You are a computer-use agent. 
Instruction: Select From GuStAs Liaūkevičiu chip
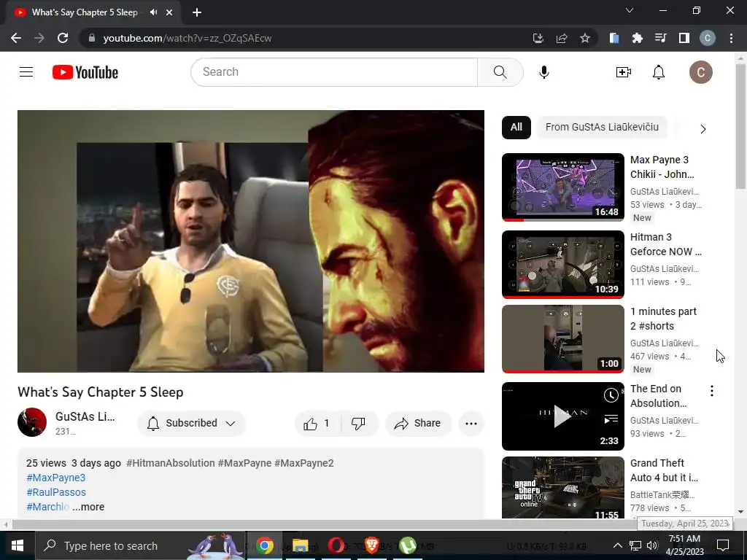pos(602,127)
